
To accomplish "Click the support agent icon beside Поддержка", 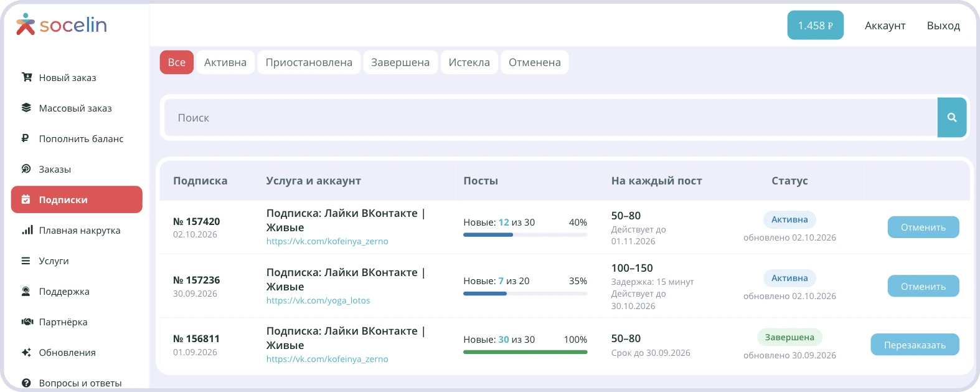I will 26,291.
